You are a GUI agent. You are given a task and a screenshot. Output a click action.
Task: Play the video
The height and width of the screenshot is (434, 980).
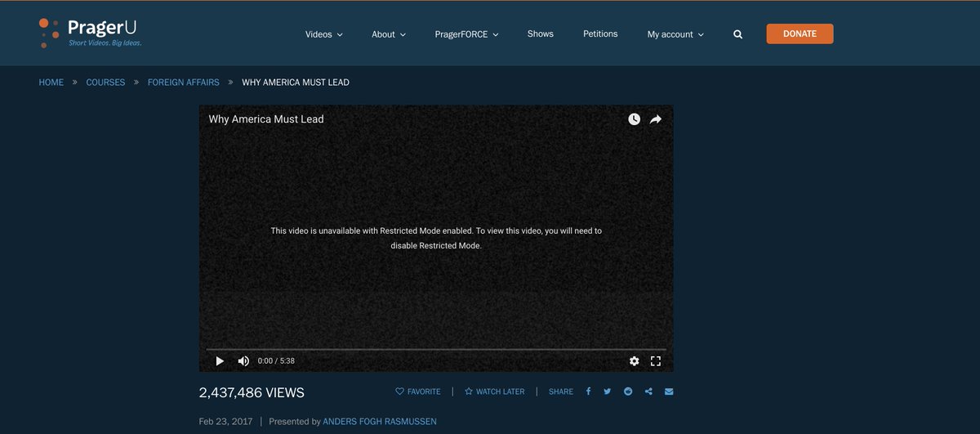(219, 360)
